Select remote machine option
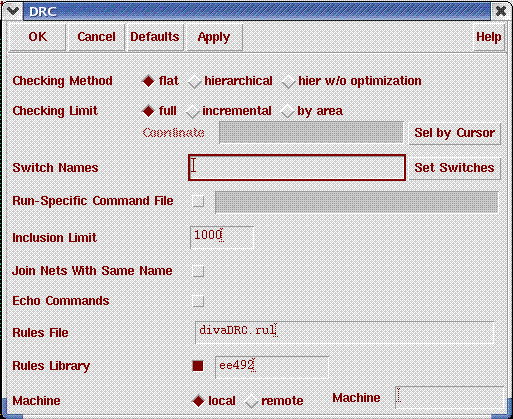The height and width of the screenshot is (419, 513). tap(251, 401)
